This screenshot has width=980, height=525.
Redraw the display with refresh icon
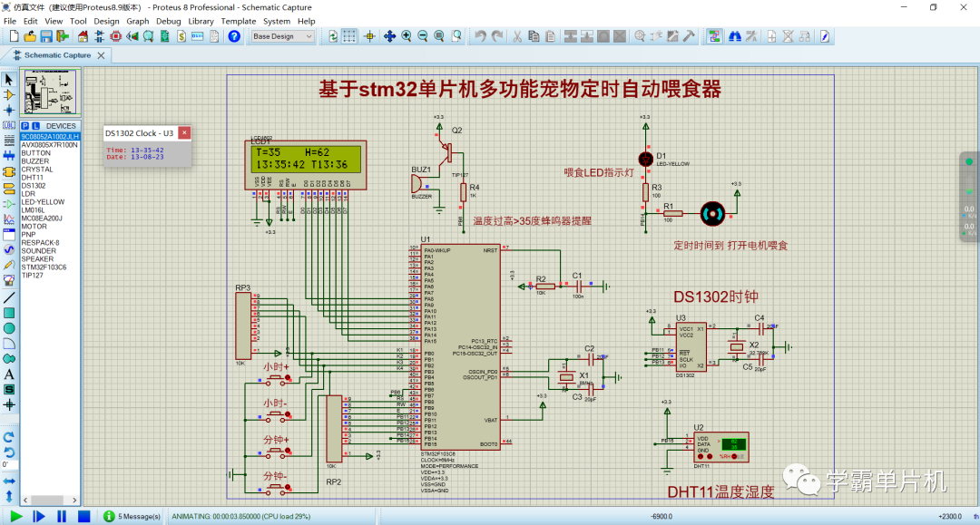point(332,36)
